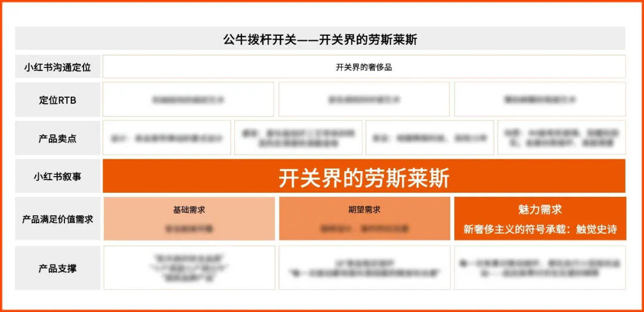Screen dimensions: 644x312
Task: Click the 魅力需求 heading
Action: point(540,210)
